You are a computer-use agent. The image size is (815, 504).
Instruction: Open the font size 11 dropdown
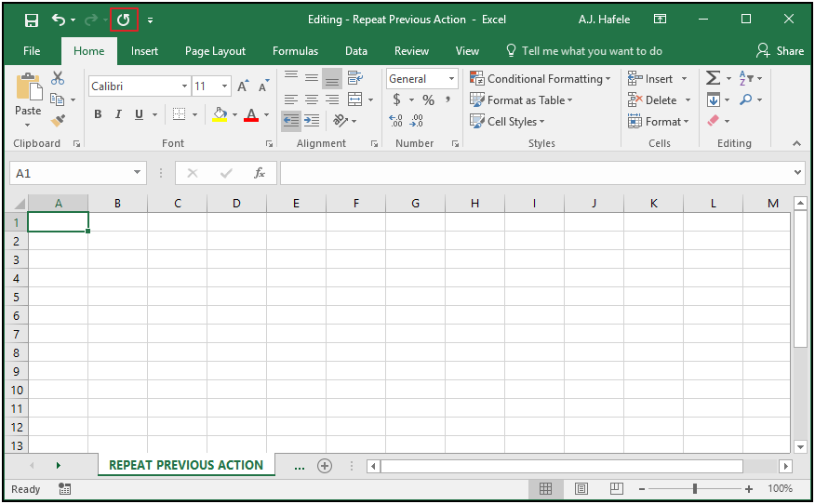(224, 86)
